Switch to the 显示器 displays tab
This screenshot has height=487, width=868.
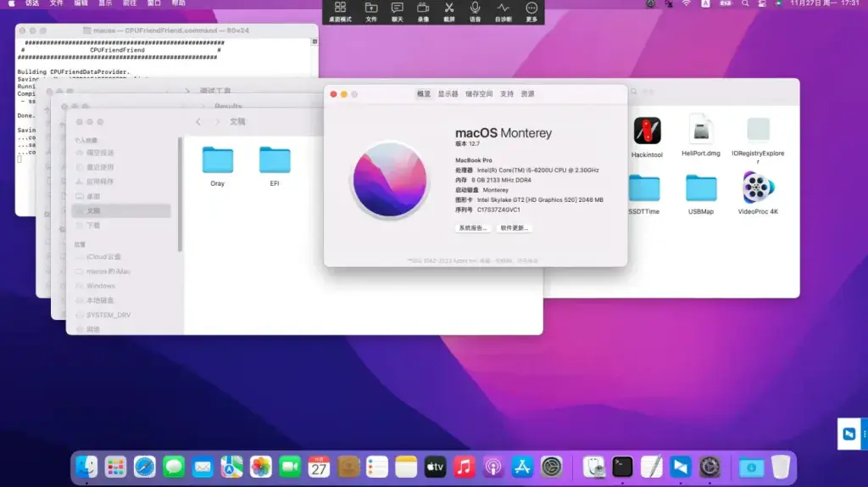(448, 94)
